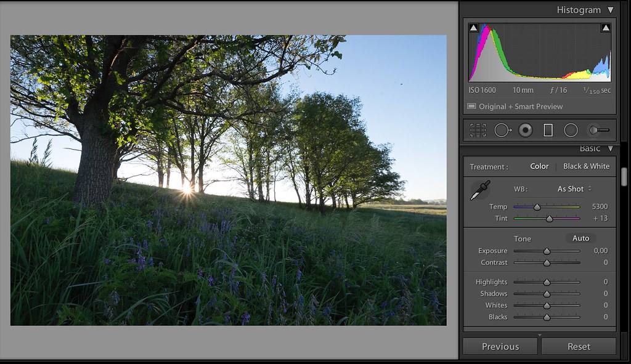Click the Highlights value field

(605, 281)
